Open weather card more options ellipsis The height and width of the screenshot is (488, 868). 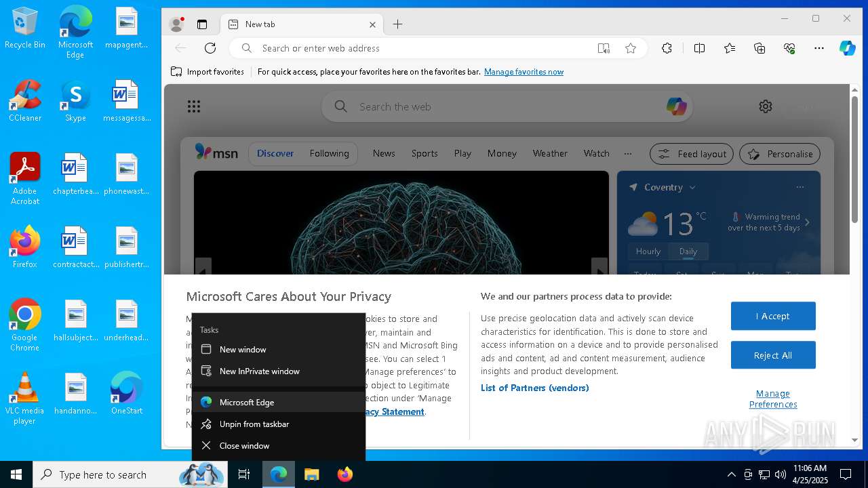(x=800, y=187)
